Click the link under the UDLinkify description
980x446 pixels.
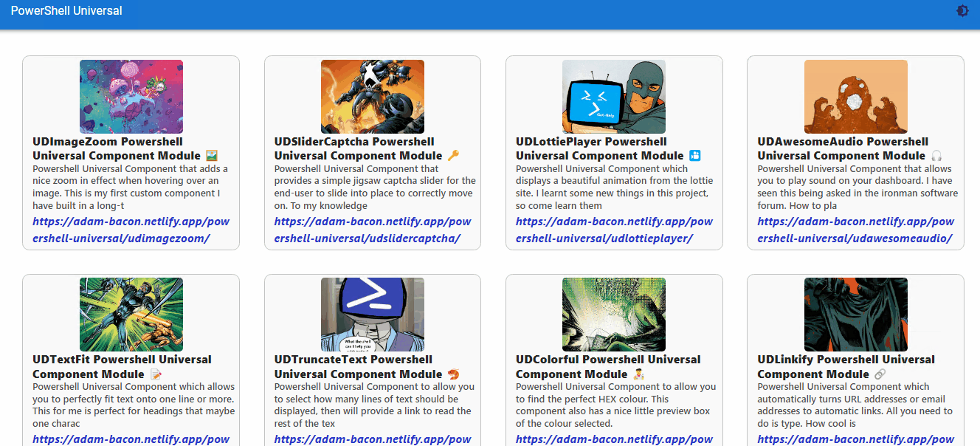click(855, 439)
